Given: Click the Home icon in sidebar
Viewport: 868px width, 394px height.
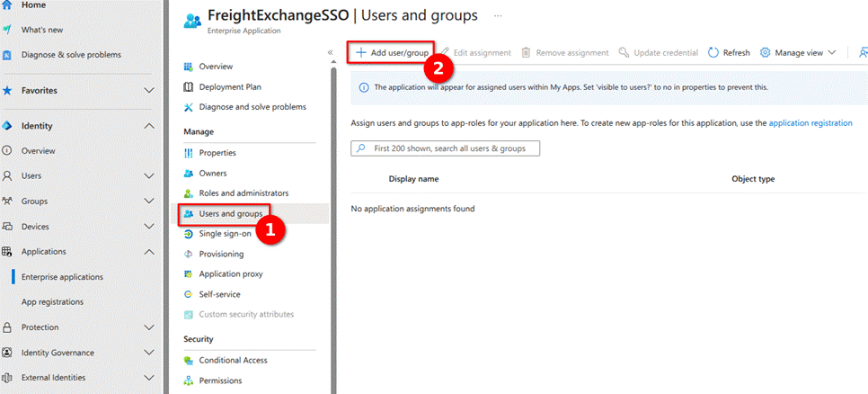Looking at the screenshot, I should tap(7, 4).
